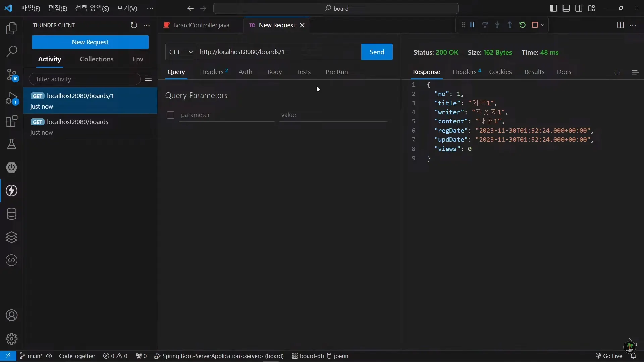The image size is (644, 362).
Task: Restart the debug session
Action: (522, 25)
